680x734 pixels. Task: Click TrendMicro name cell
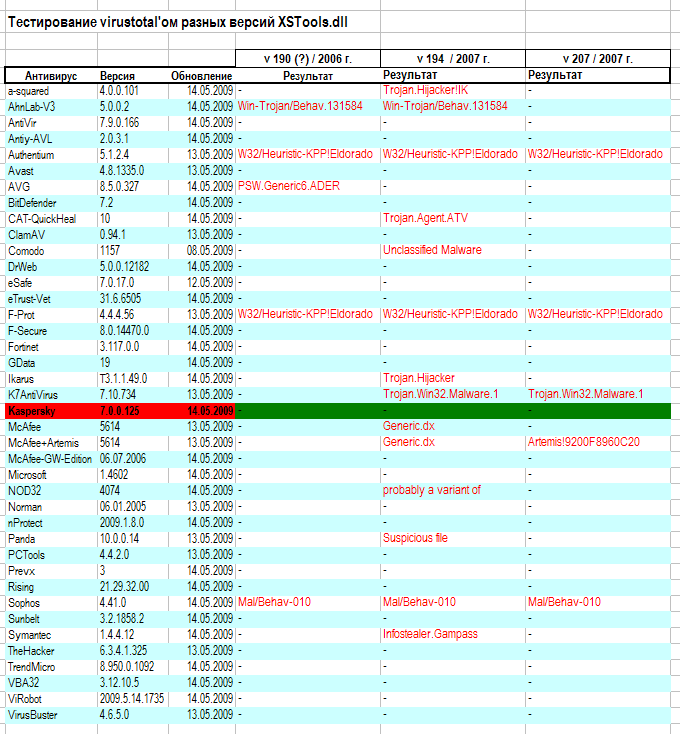(x=51, y=667)
